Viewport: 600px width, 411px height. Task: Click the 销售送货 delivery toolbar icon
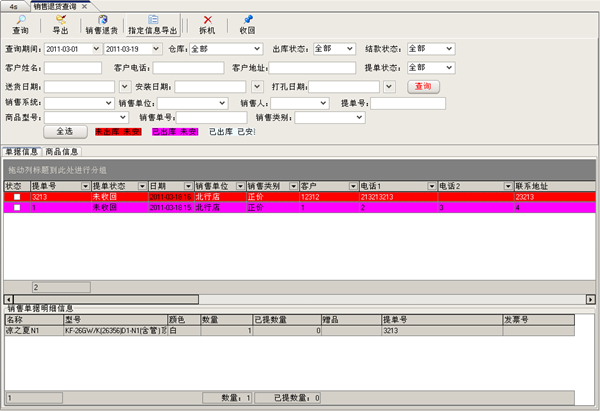coord(104,24)
